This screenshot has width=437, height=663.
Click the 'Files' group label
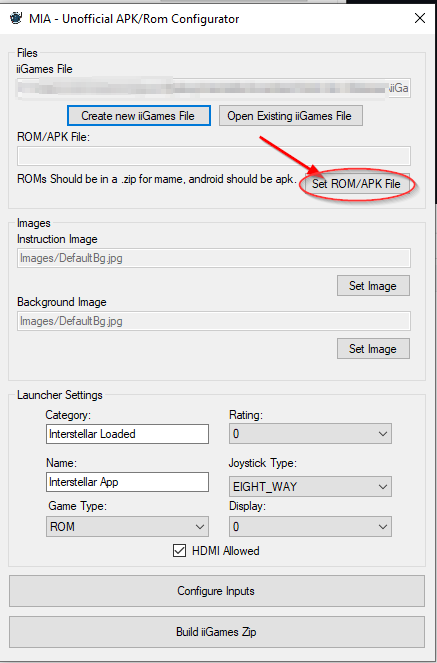pos(27,53)
